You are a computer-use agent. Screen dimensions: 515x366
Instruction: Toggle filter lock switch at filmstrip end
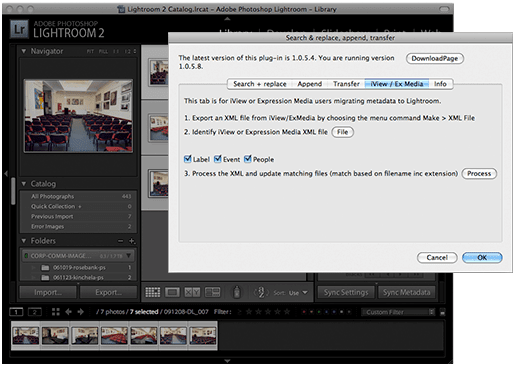[443, 312]
